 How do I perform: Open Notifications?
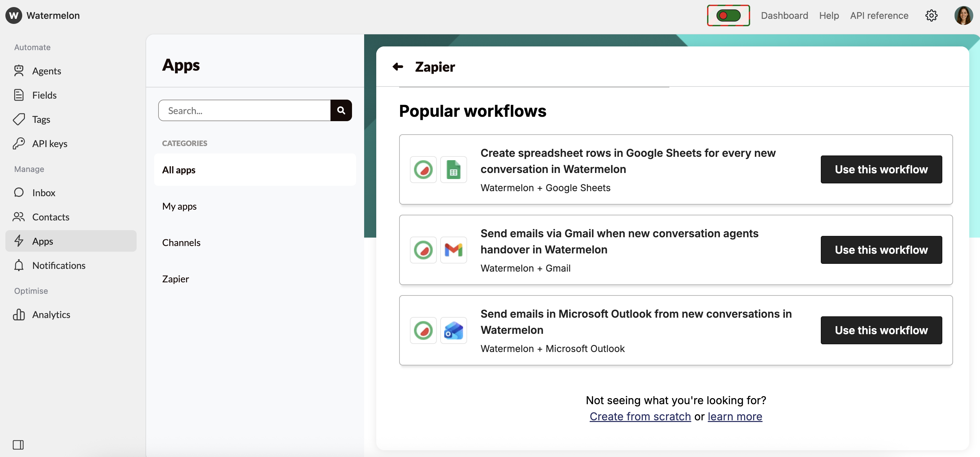[59, 265]
